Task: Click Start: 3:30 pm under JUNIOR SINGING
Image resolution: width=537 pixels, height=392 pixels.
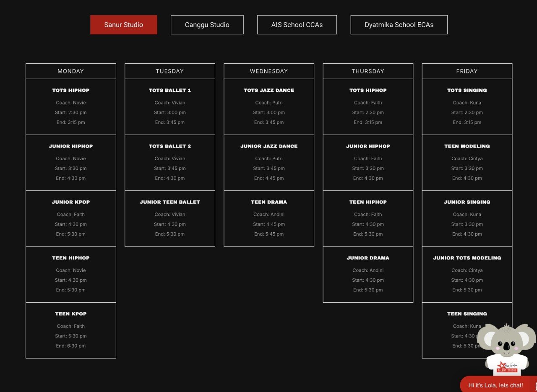Action: coord(467,224)
